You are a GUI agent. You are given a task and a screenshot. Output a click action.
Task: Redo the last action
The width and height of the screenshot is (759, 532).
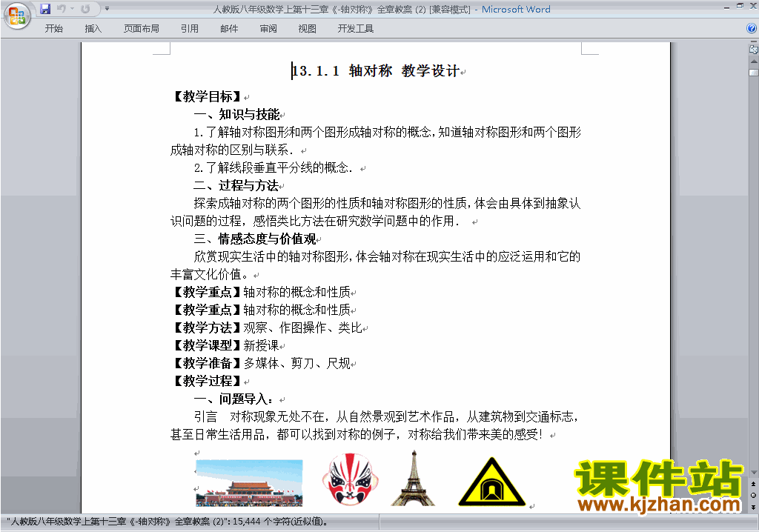tap(86, 9)
